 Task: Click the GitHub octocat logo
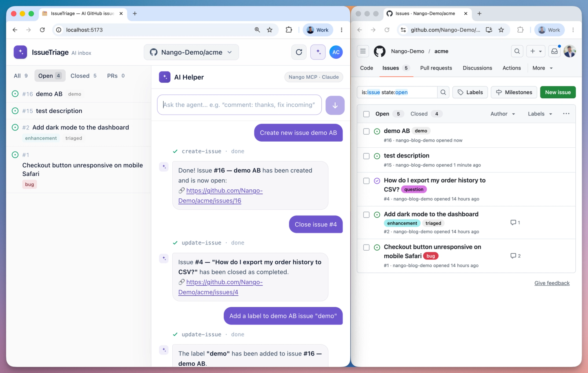380,51
